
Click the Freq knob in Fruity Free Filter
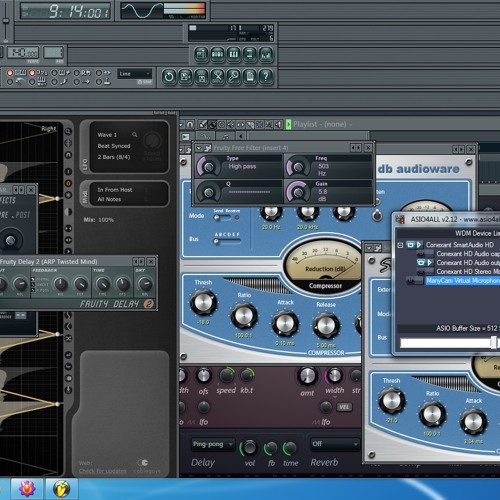pyautogui.click(x=298, y=167)
